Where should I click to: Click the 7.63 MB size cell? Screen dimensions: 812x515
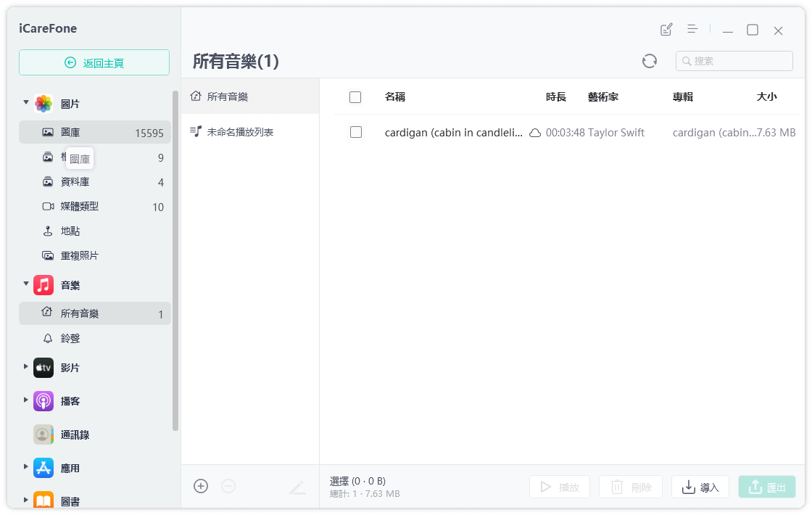[776, 133]
